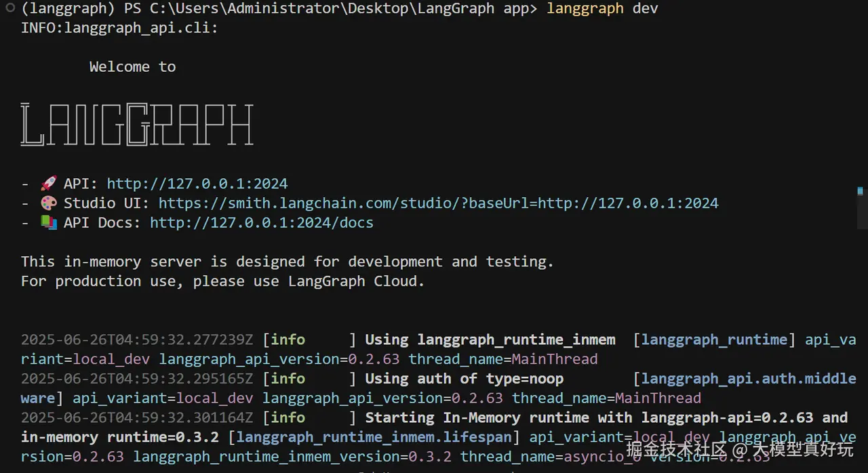Click the '[langgraph_runtime]' logger name

click(715, 340)
